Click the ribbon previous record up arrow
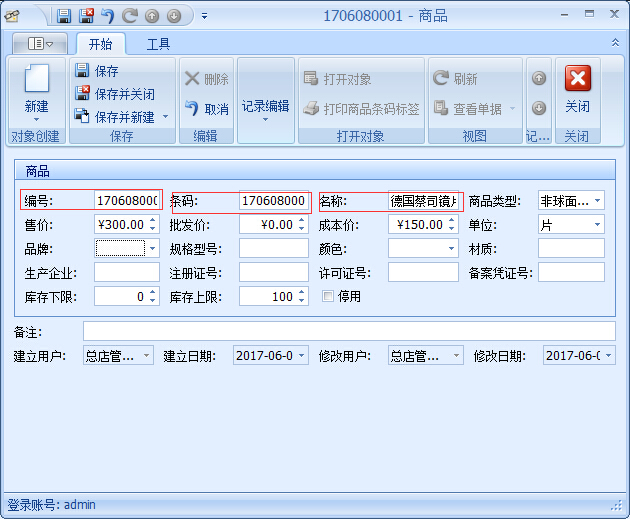 click(x=539, y=78)
